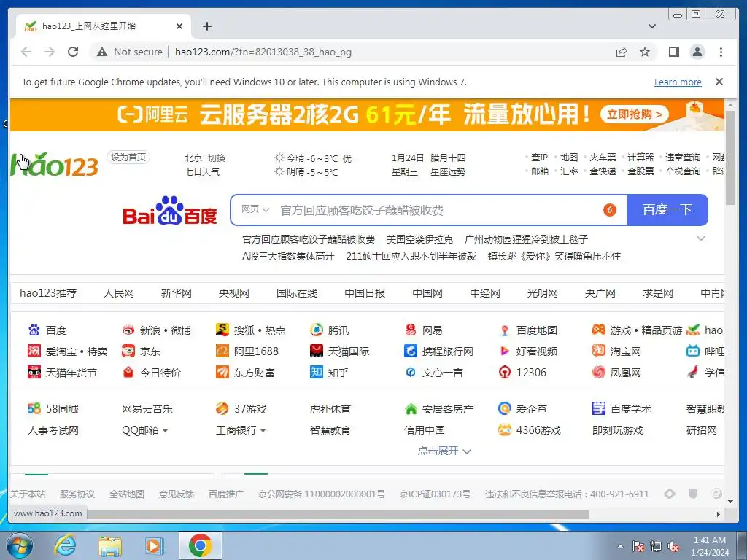Expand the 网页 search type dropdown
Viewport: 747px width, 560px height.
pos(255,209)
